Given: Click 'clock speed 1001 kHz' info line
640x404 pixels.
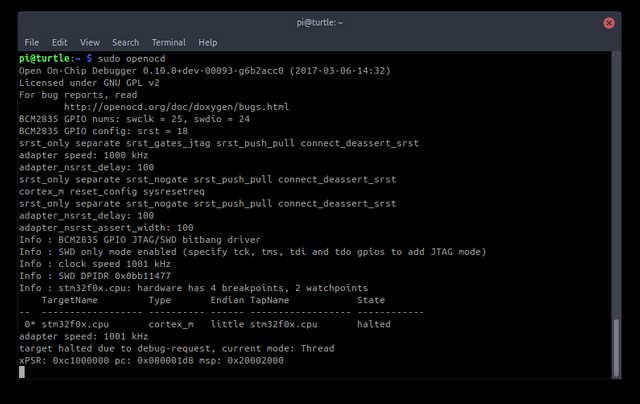Looking at the screenshot, I should pyautogui.click(x=95, y=264).
